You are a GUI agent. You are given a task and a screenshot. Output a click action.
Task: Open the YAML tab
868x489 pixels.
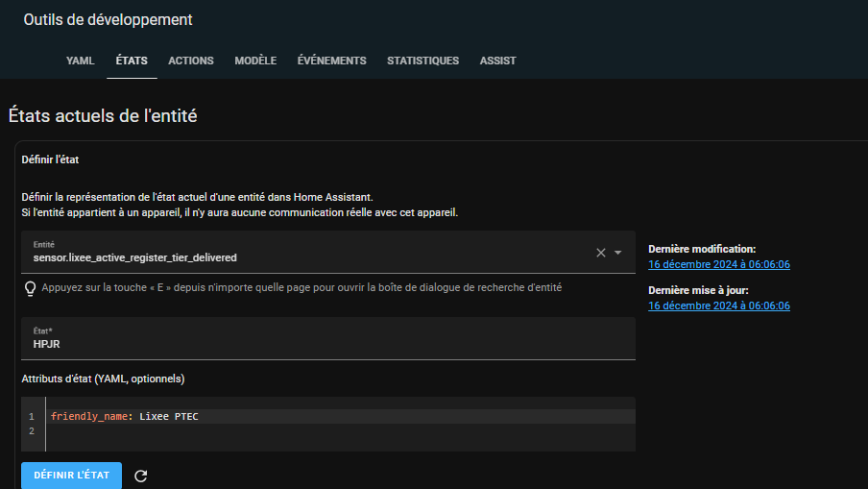(x=80, y=61)
